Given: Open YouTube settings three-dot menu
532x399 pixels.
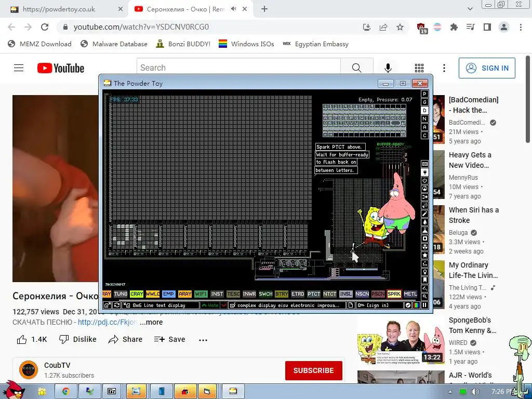Looking at the screenshot, I should tap(444, 68).
